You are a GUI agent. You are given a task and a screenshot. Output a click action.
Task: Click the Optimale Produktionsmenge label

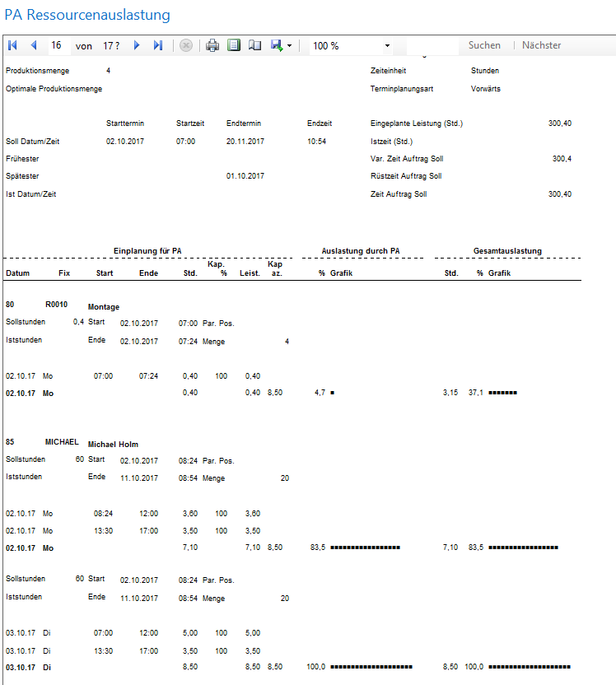click(x=54, y=89)
